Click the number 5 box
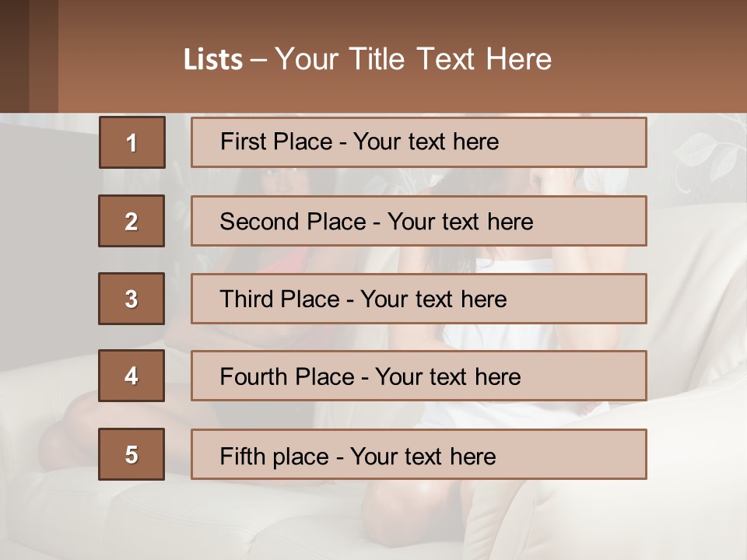Screen dimensions: 747x560 point(132,454)
